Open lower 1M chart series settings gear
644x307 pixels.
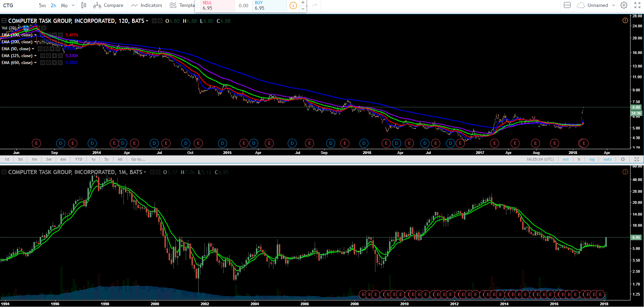click(x=158, y=172)
